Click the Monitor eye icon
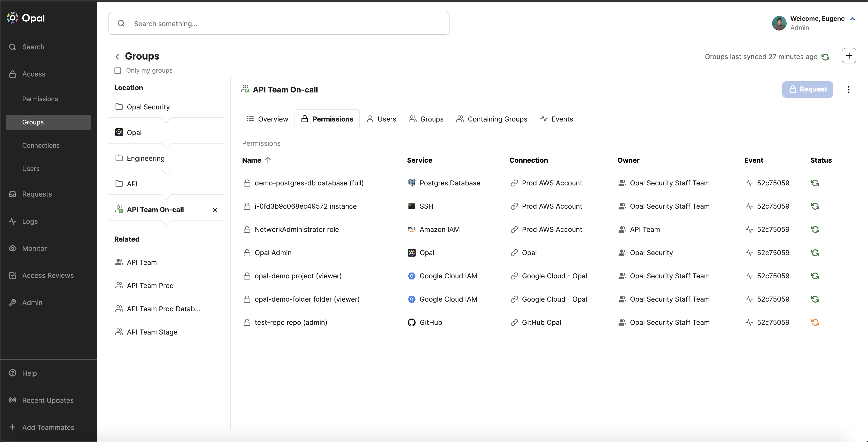868x442 pixels. point(12,248)
